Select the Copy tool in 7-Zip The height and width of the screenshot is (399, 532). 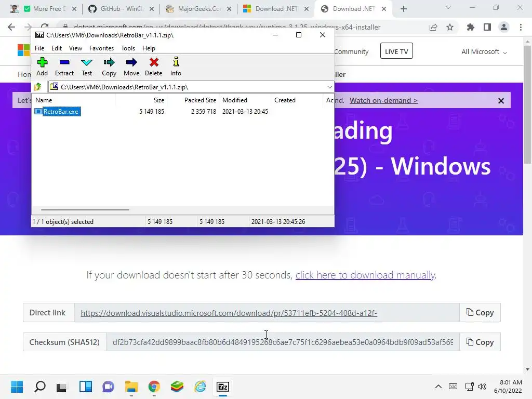[109, 67]
